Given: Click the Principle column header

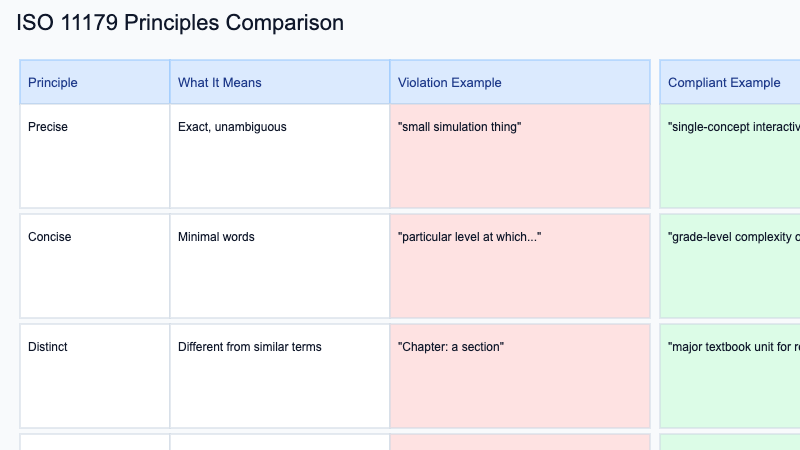Looking at the screenshot, I should coord(95,82).
